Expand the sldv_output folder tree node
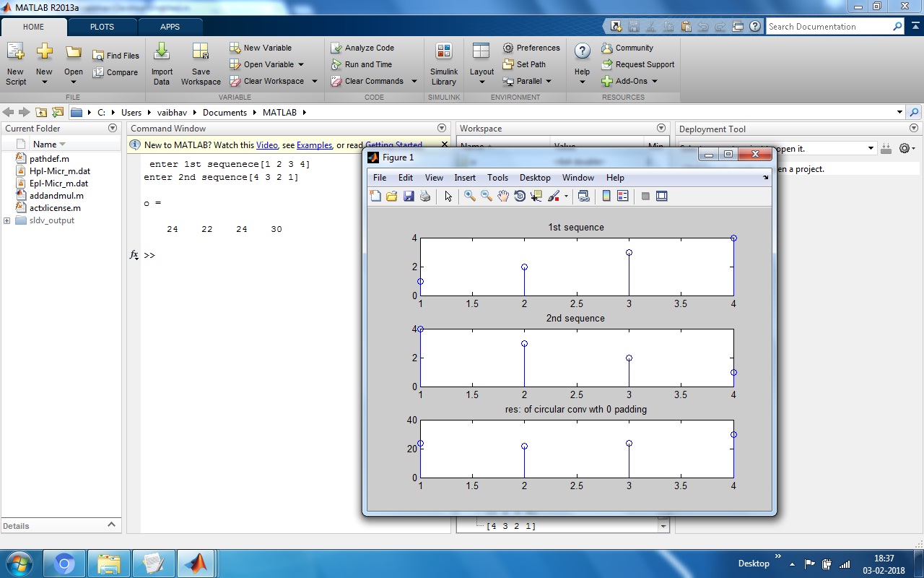The image size is (924, 578). (x=7, y=220)
